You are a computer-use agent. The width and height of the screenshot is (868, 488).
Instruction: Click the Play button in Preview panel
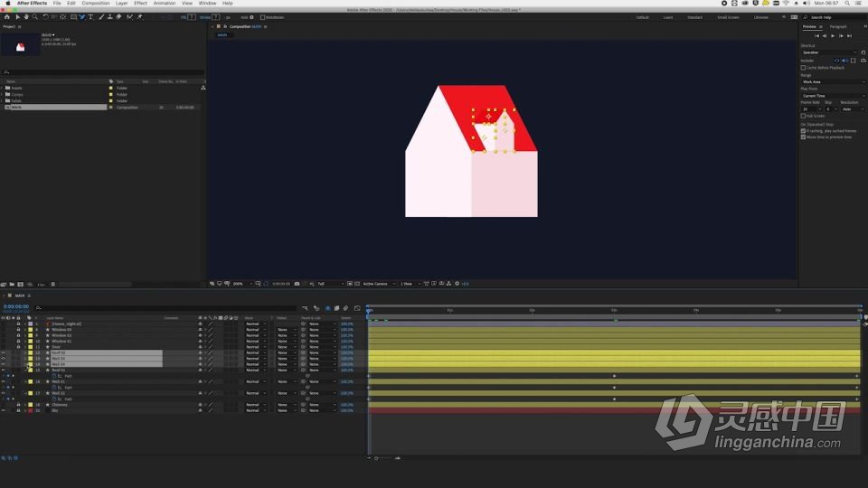(x=833, y=36)
